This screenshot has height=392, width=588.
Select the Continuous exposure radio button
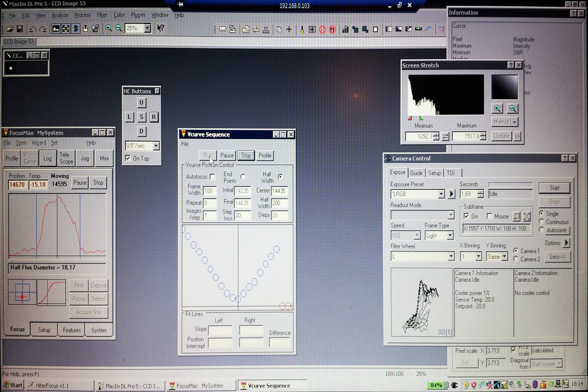pyautogui.click(x=541, y=222)
